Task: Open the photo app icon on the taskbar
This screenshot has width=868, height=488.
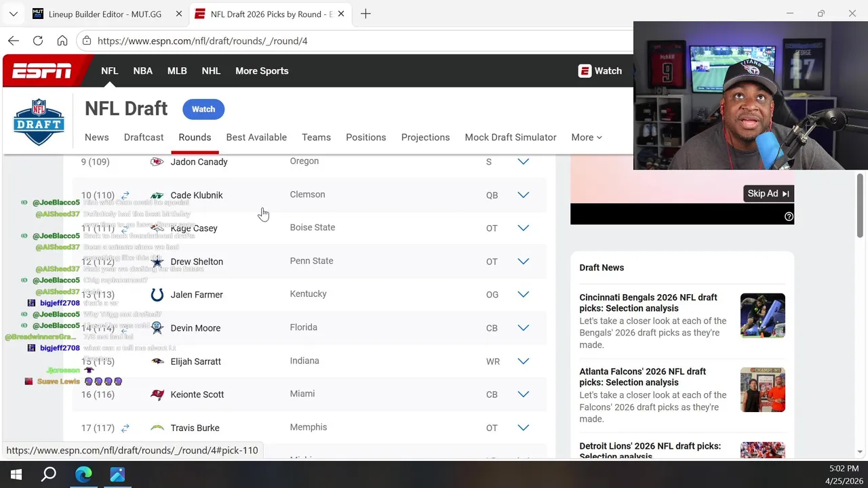Action: (117, 474)
